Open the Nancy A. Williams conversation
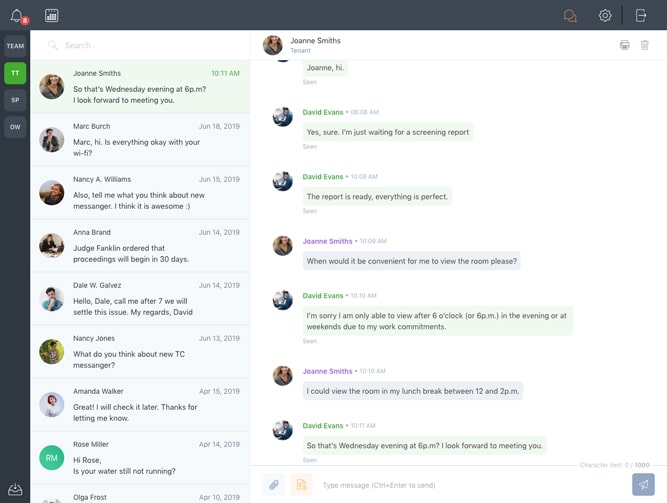This screenshot has height=503, width=667. tap(140, 193)
